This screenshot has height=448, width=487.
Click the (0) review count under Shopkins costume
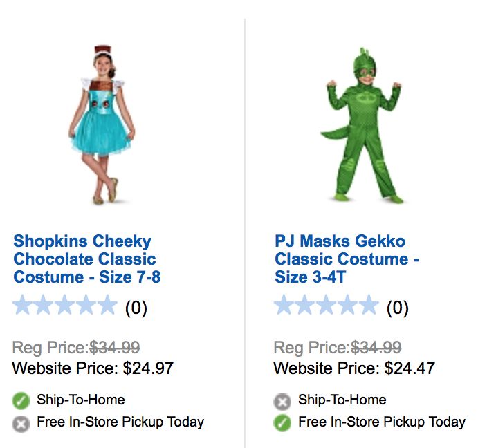[136, 307]
